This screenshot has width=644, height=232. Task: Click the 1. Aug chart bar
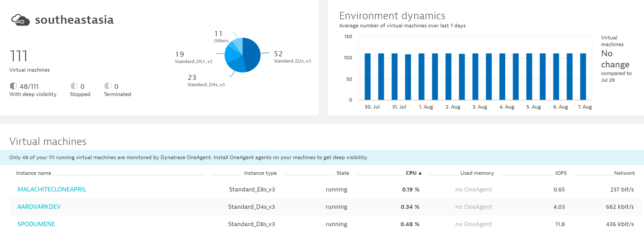pos(421,76)
